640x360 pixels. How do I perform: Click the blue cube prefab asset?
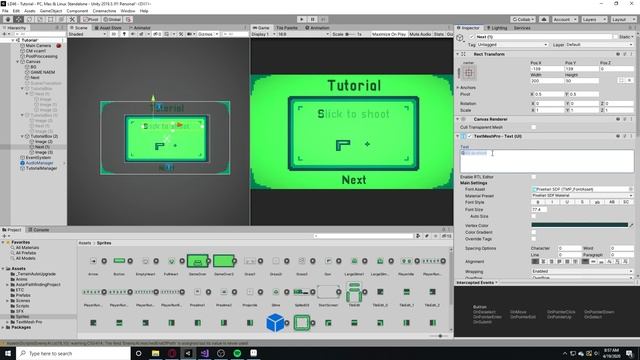[x=275, y=322]
